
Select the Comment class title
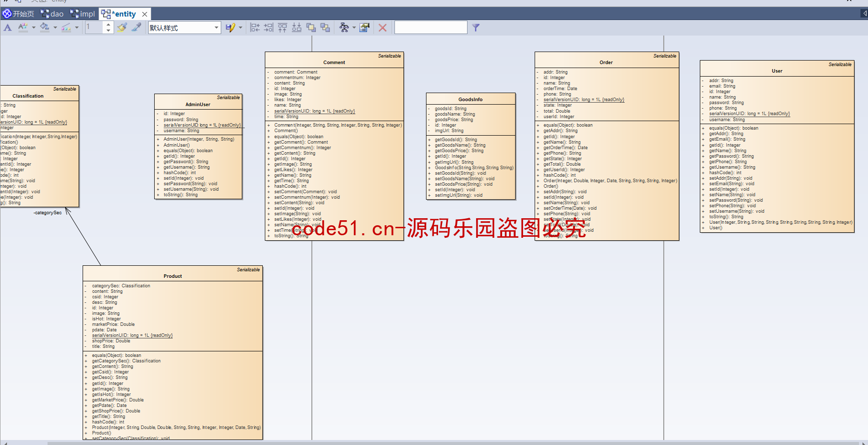point(334,63)
